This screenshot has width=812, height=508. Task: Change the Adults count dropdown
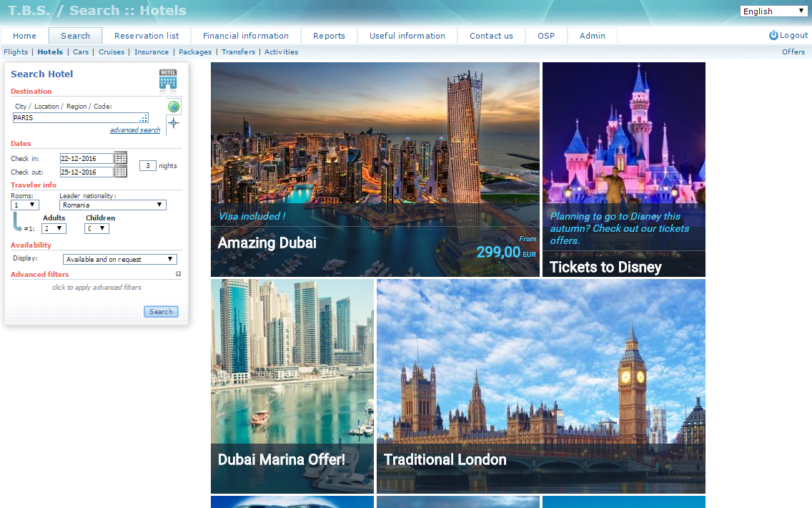[x=54, y=228]
